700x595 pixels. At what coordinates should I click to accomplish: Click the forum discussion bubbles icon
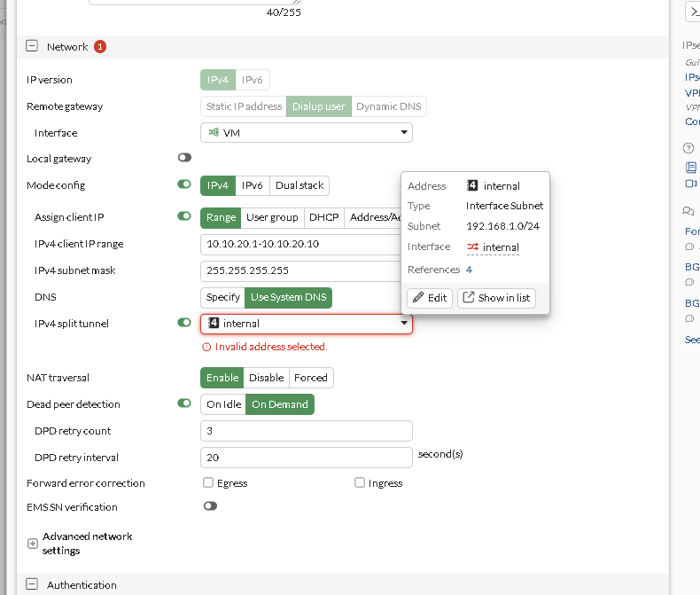coord(688,211)
